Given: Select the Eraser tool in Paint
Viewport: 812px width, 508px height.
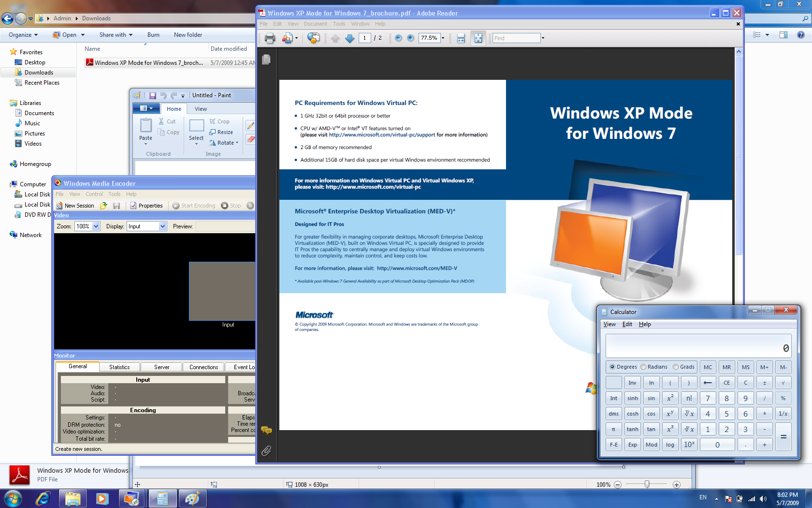Looking at the screenshot, I should pyautogui.click(x=250, y=139).
